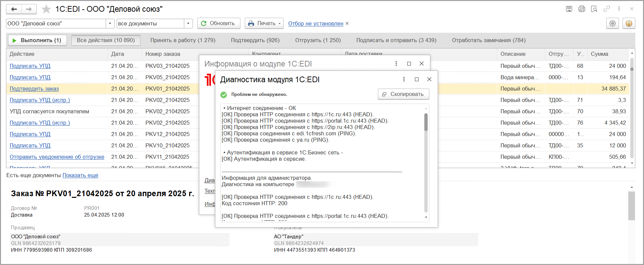The image size is (644, 265).
Task: Click sum cell '34 885,37'
Action: [608, 89]
